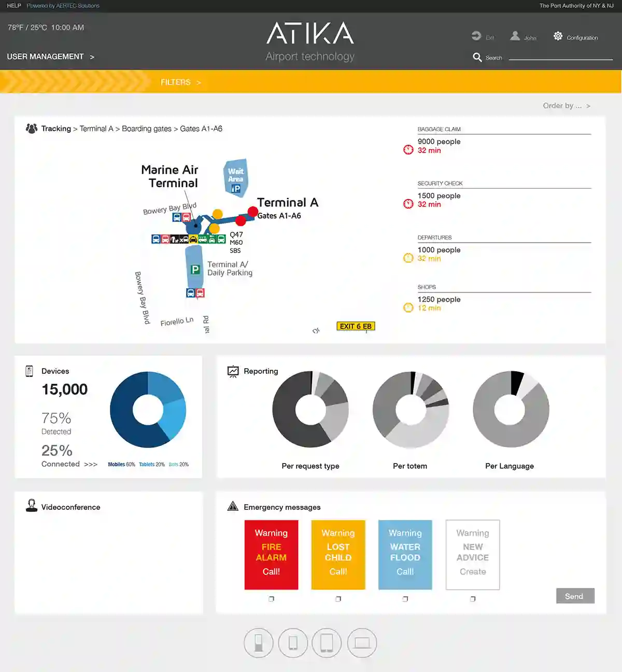Open the Order by dropdown
The height and width of the screenshot is (672, 622).
point(567,106)
